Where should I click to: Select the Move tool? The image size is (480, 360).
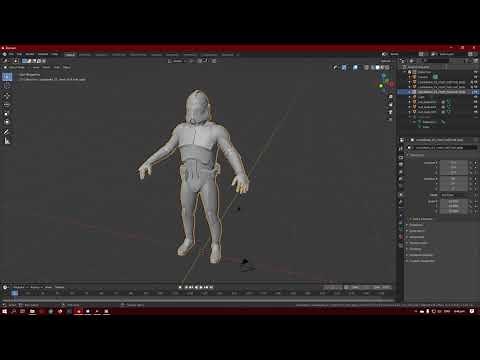tap(7, 96)
